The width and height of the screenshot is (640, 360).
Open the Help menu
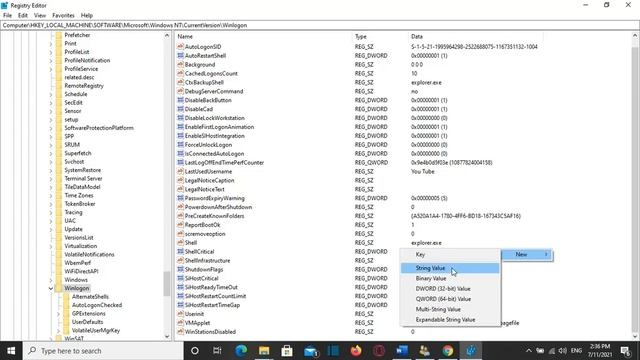[87, 16]
